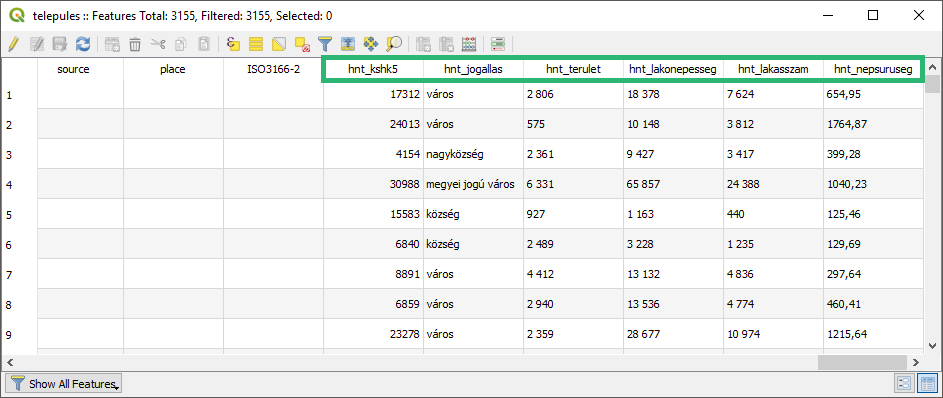The image size is (943, 398).
Task: Sort by the source column header
Action: click(x=73, y=69)
